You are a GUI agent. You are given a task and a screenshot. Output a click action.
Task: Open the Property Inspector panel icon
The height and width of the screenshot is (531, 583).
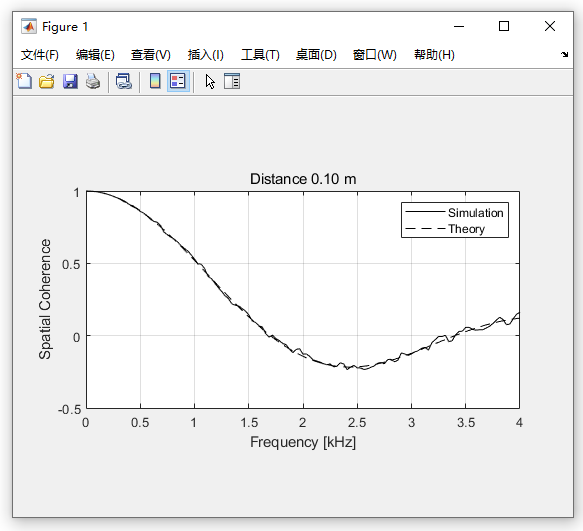pyautogui.click(x=232, y=81)
